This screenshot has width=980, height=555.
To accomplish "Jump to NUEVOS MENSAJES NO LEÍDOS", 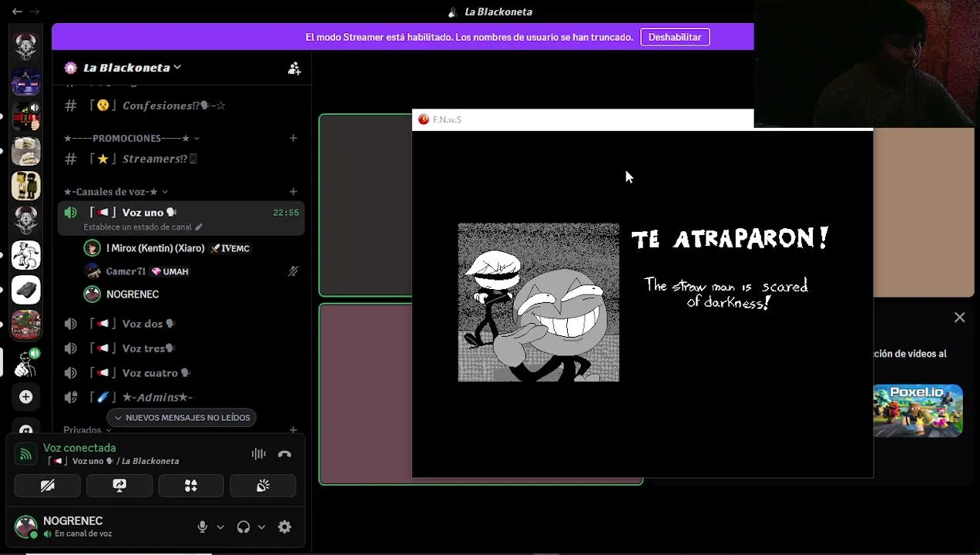I will [x=182, y=418].
